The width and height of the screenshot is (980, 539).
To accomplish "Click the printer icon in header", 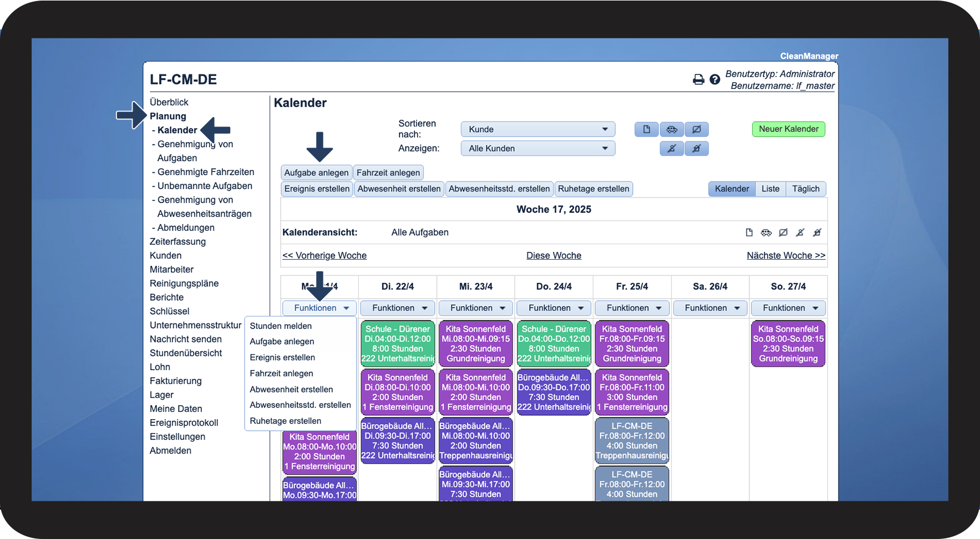I will click(698, 79).
